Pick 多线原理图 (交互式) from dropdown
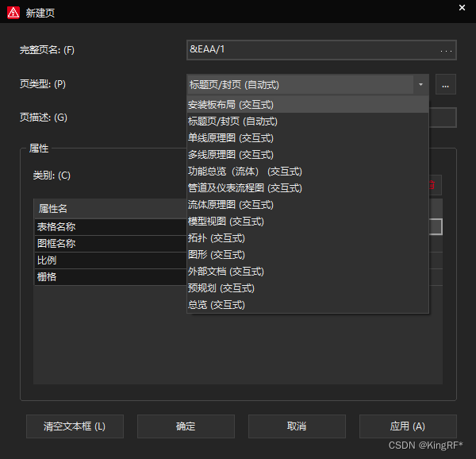476x459 pixels. click(x=230, y=155)
